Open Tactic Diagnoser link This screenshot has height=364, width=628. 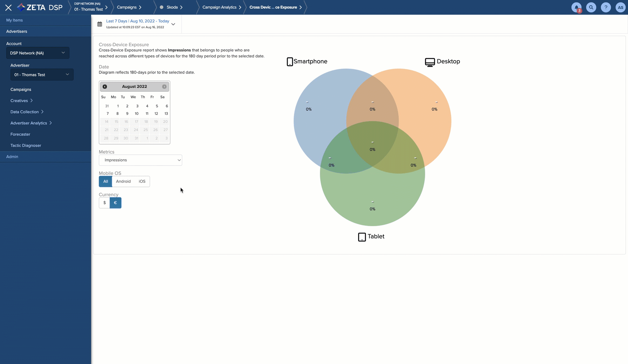pos(26,145)
